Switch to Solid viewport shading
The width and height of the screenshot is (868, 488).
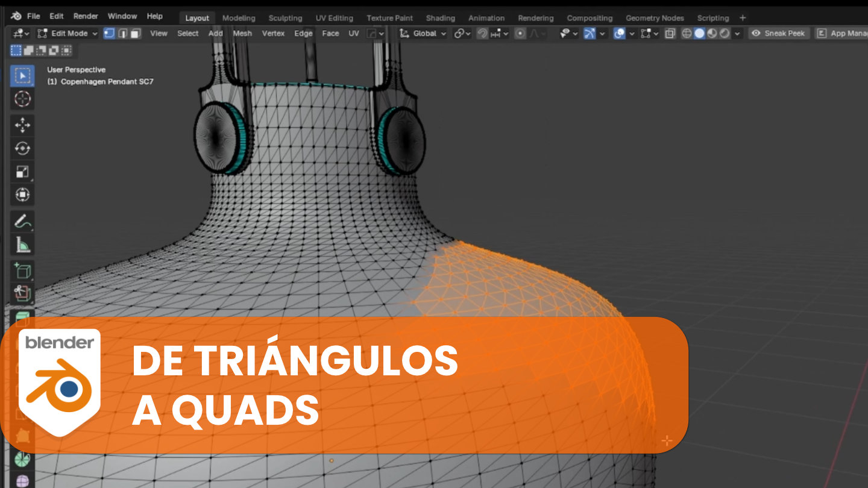coord(699,34)
